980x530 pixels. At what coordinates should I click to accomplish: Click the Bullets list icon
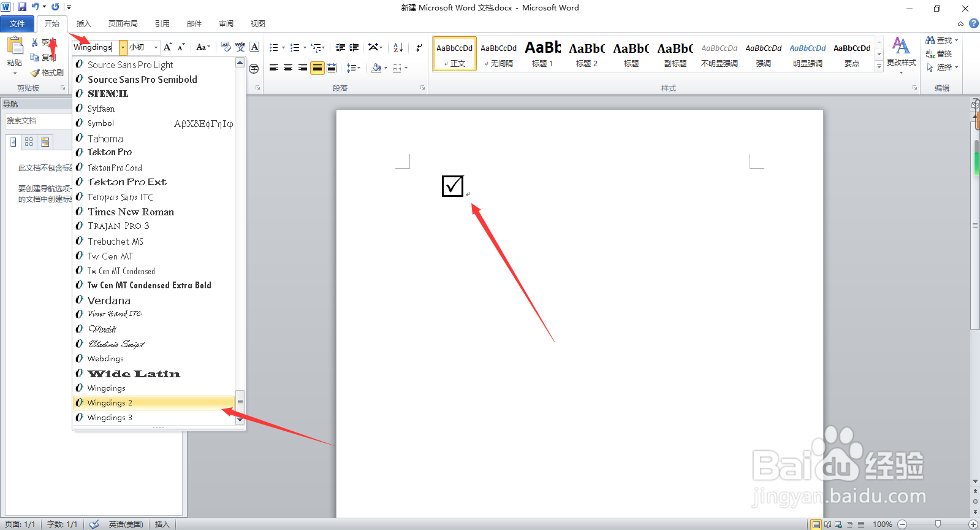(274, 47)
